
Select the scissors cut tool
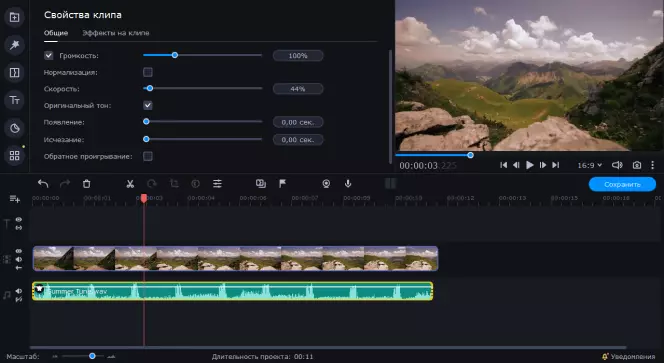click(x=130, y=184)
